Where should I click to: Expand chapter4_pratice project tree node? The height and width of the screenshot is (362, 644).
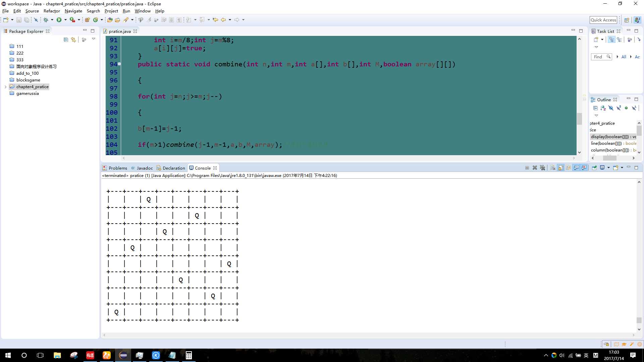pos(5,87)
